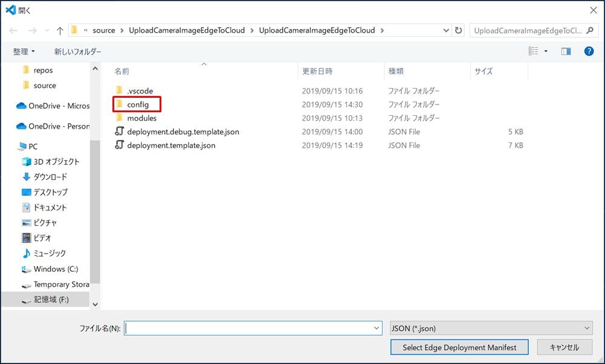The image size is (605, 364).
Task: Select PC in the navigation pane
Action: tap(28, 146)
